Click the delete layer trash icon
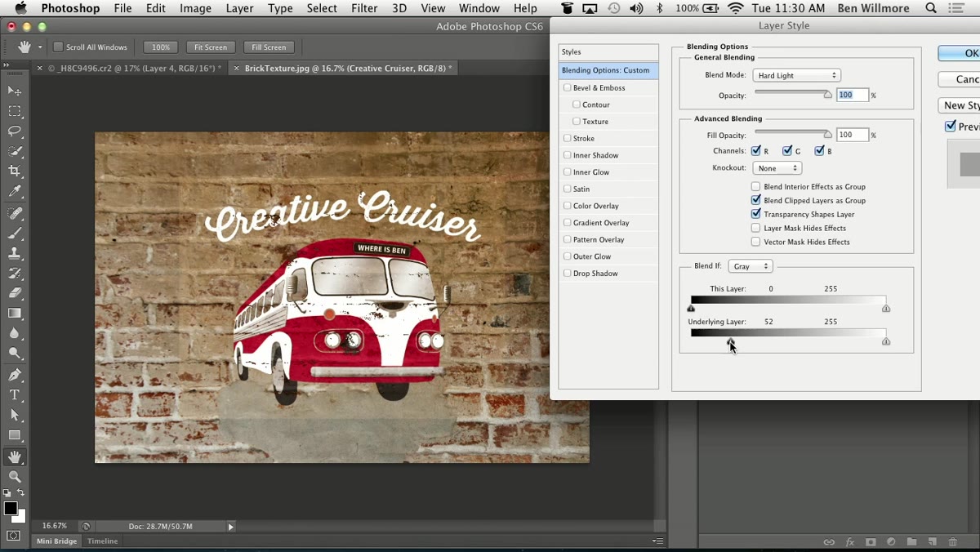Screen dimensions: 980x552 tap(952, 542)
